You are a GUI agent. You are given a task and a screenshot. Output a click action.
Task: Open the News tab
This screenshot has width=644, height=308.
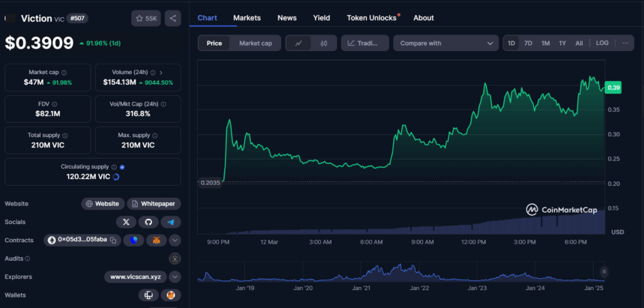(x=287, y=18)
